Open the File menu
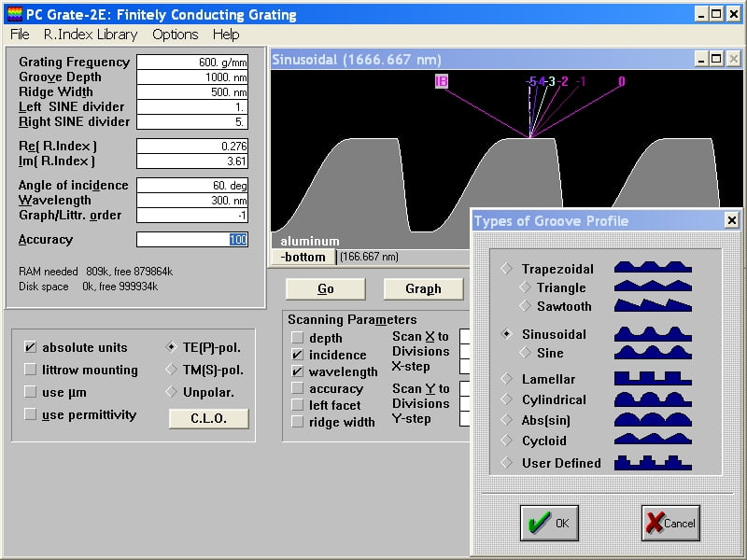The height and width of the screenshot is (560, 747). pyautogui.click(x=20, y=35)
